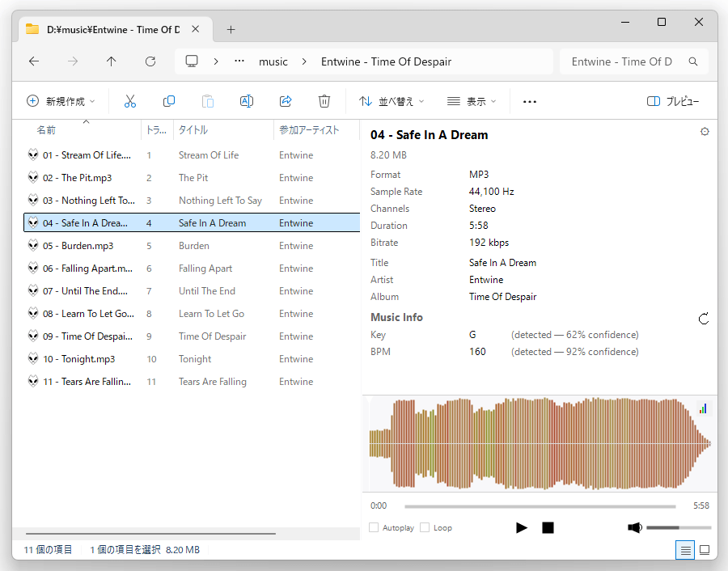
Task: Click the spectrum bars icon on the waveform
Action: click(702, 408)
